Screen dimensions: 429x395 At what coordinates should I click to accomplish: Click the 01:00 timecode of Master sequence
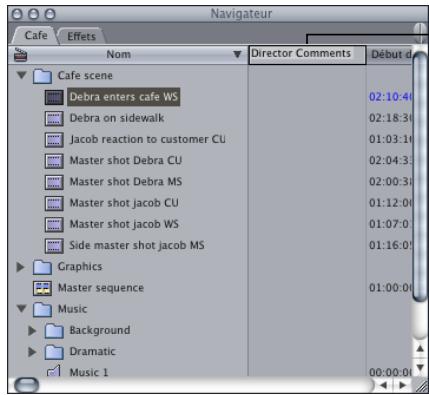[390, 288]
